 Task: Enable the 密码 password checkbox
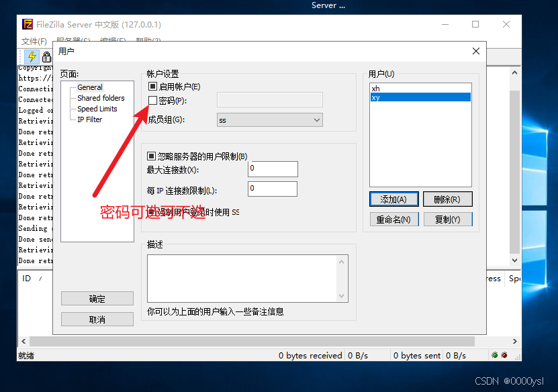152,101
